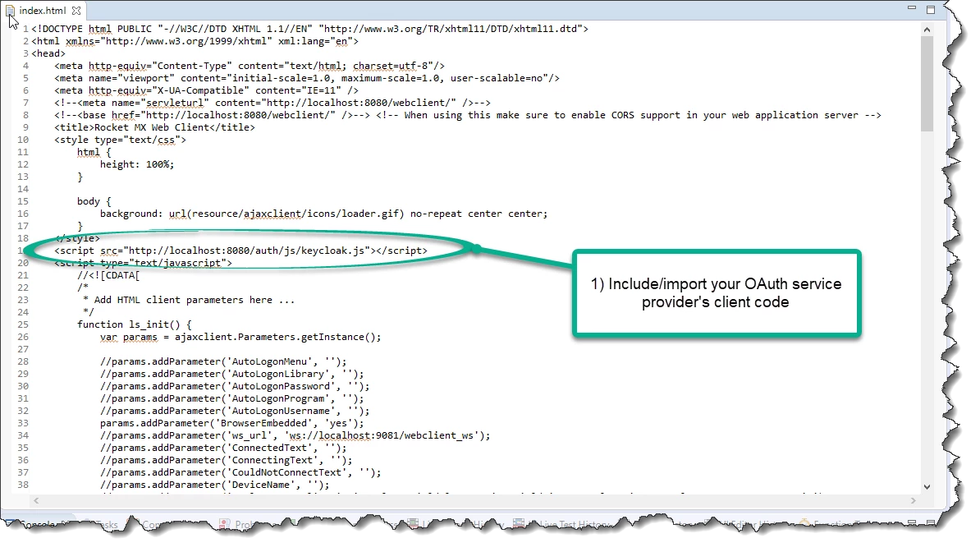Click the "background: url(resource/ajaxclient" line

tap(323, 214)
